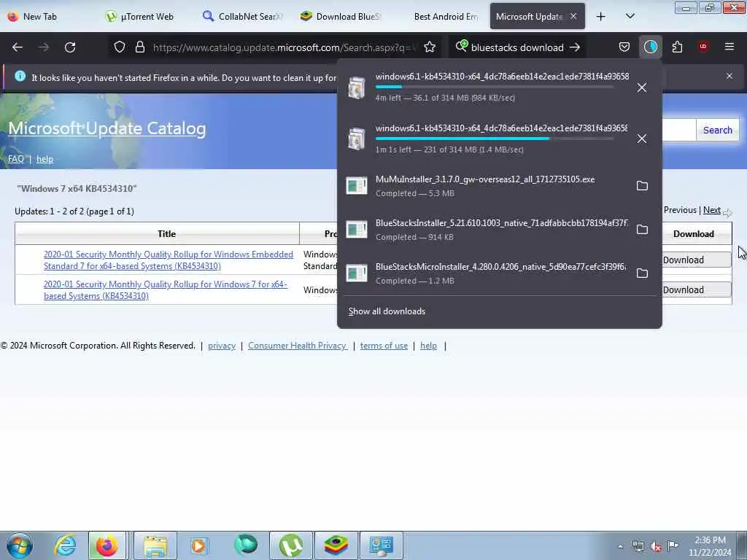Launch Internet Explorer from the taskbar

pos(64,545)
